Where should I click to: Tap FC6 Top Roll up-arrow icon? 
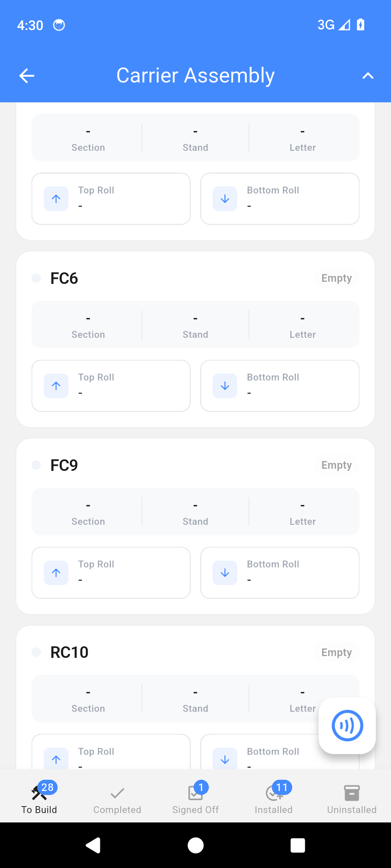[56, 386]
